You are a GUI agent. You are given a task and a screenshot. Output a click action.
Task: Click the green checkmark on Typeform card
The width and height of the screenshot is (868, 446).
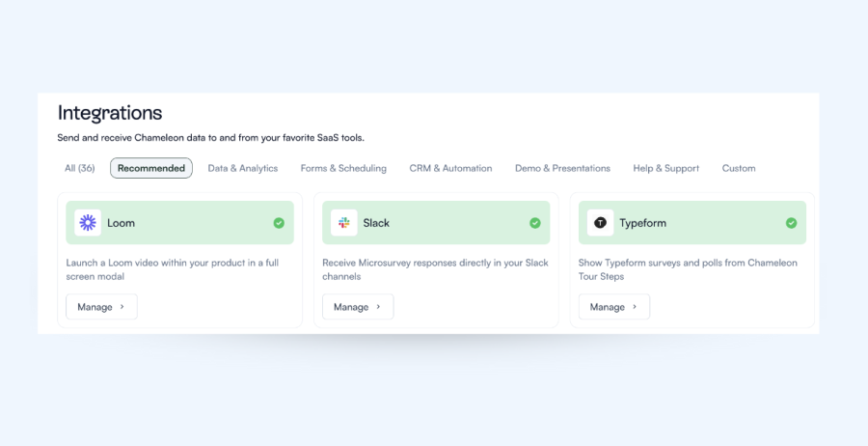tap(791, 223)
